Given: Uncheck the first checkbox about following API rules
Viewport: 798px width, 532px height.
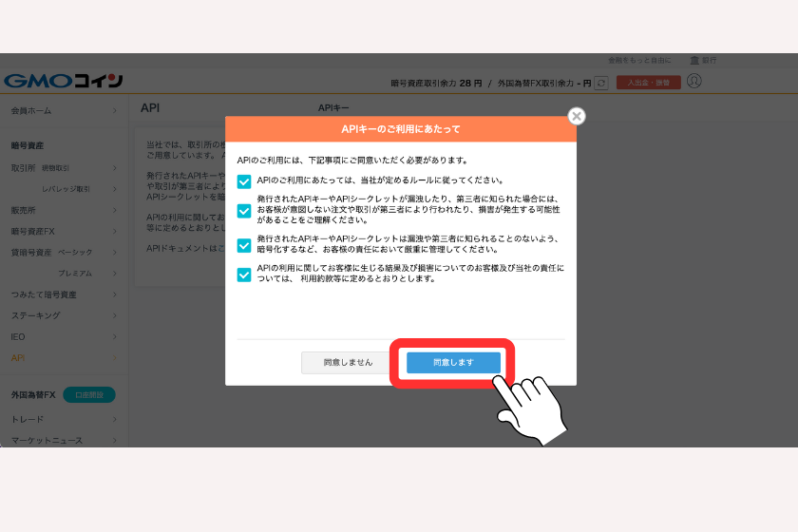Looking at the screenshot, I should point(244,180).
